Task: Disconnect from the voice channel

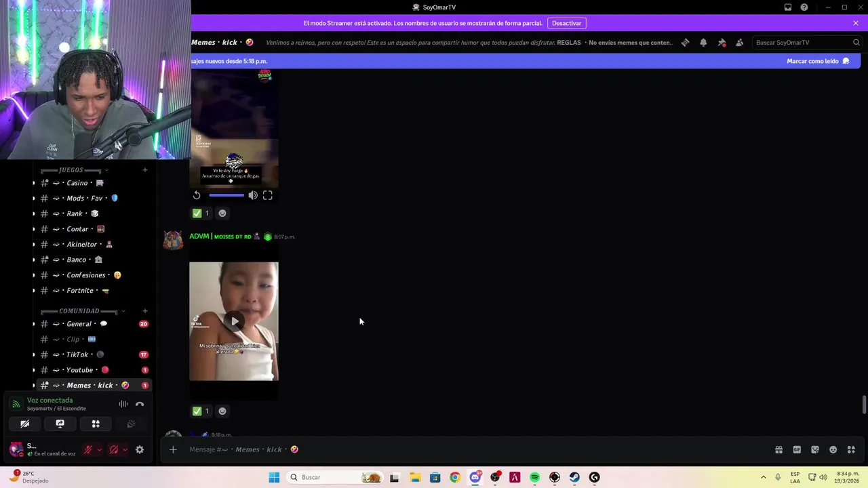Action: pyautogui.click(x=140, y=404)
